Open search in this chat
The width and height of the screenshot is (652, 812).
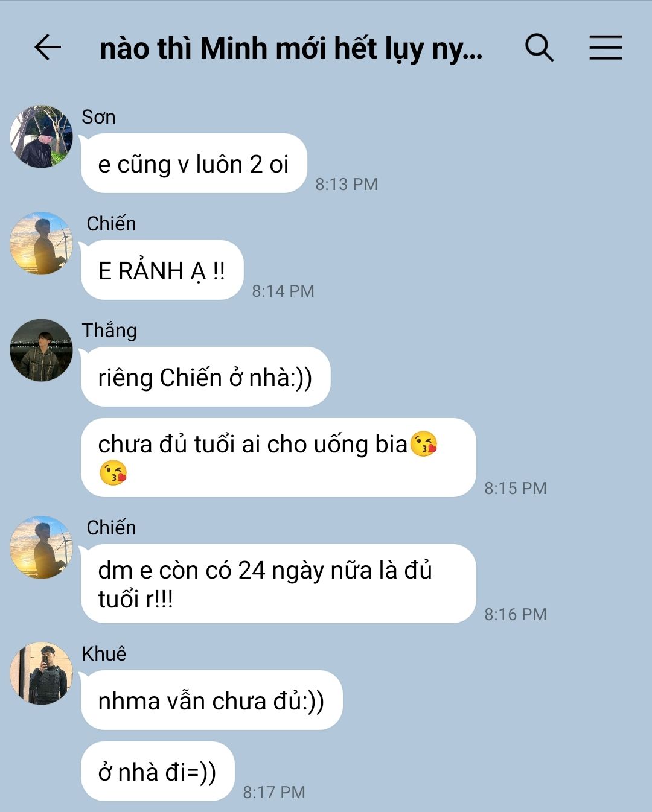pos(539,48)
